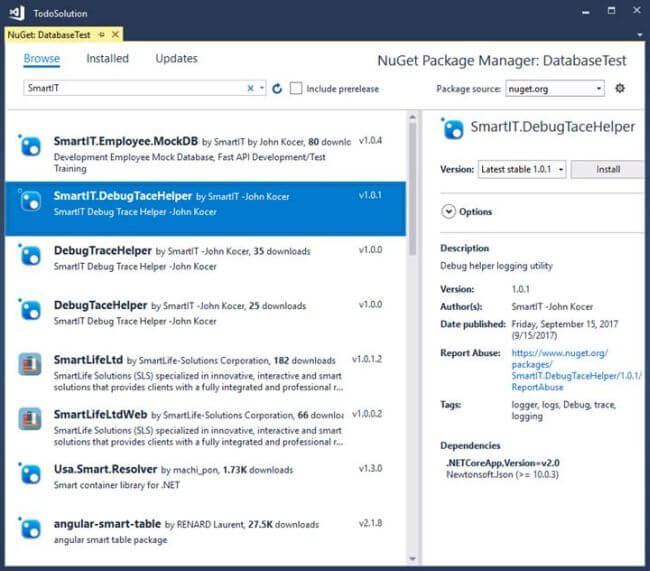The height and width of the screenshot is (571, 650).
Task: Switch to the Updates tab
Action: tap(176, 58)
